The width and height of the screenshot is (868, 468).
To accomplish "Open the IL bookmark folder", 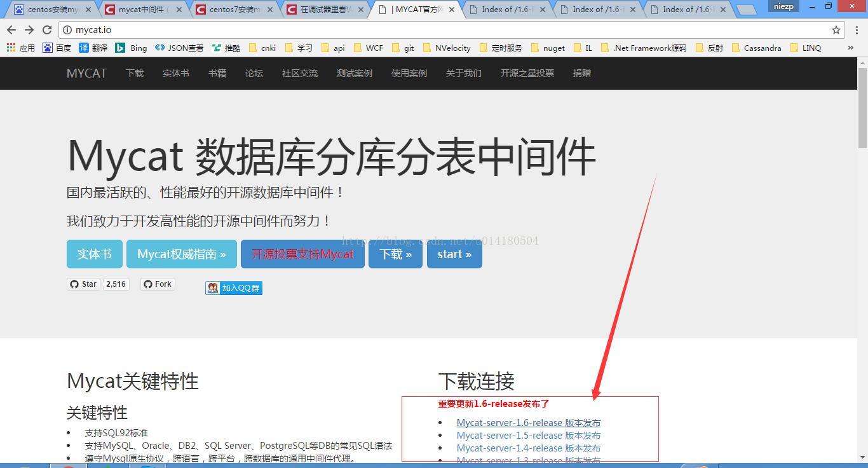I will point(583,48).
